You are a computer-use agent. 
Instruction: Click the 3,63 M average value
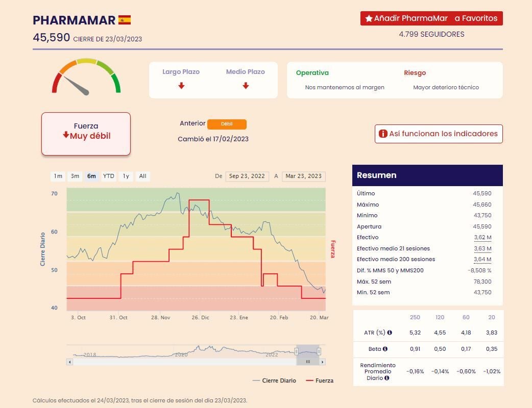[x=482, y=249]
